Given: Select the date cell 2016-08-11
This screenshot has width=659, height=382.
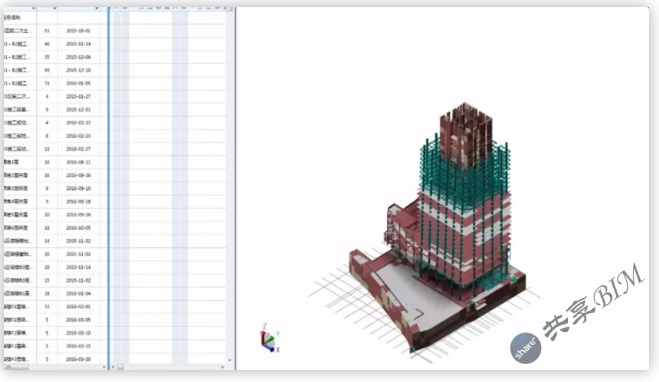Looking at the screenshot, I should pyautogui.click(x=78, y=162).
